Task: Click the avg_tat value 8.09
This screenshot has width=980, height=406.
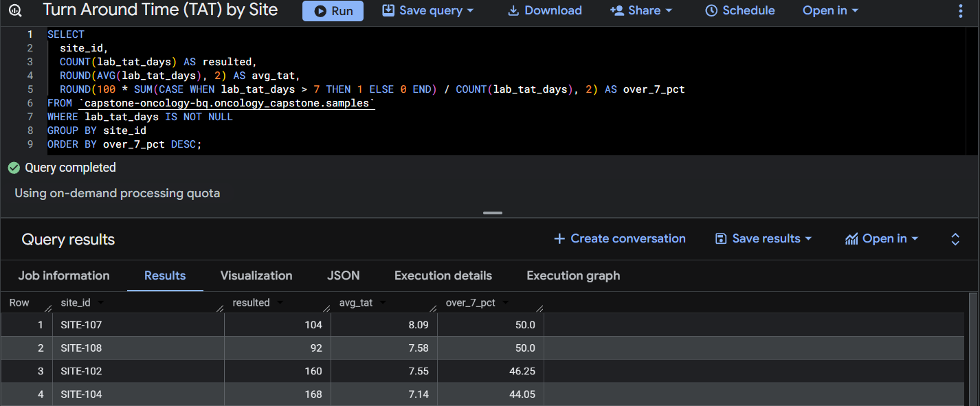Action: point(418,325)
